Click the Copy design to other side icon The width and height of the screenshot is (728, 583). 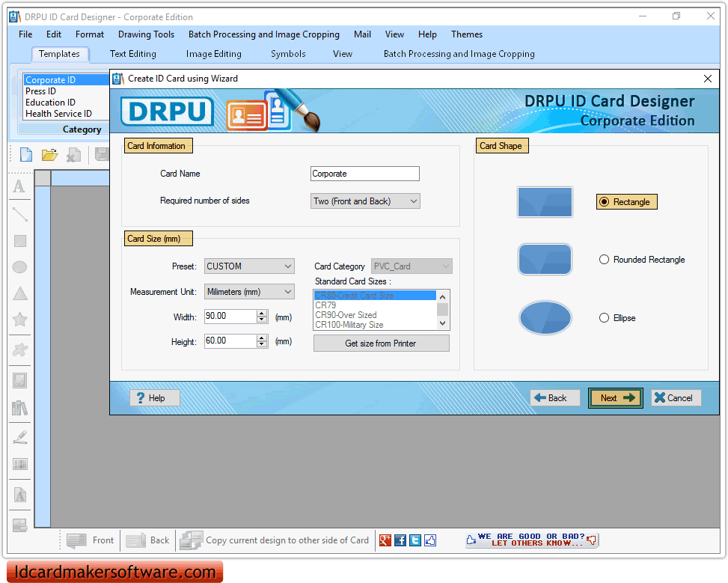pos(191,540)
